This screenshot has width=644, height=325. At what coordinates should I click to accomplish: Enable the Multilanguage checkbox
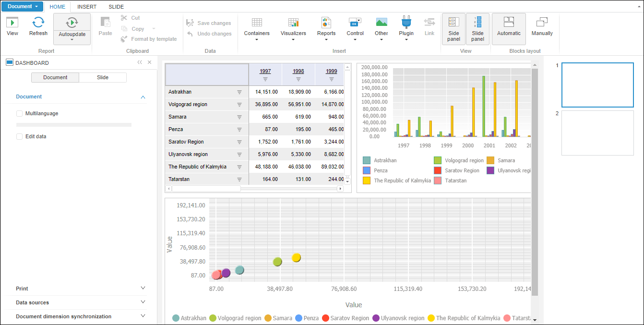click(x=20, y=114)
